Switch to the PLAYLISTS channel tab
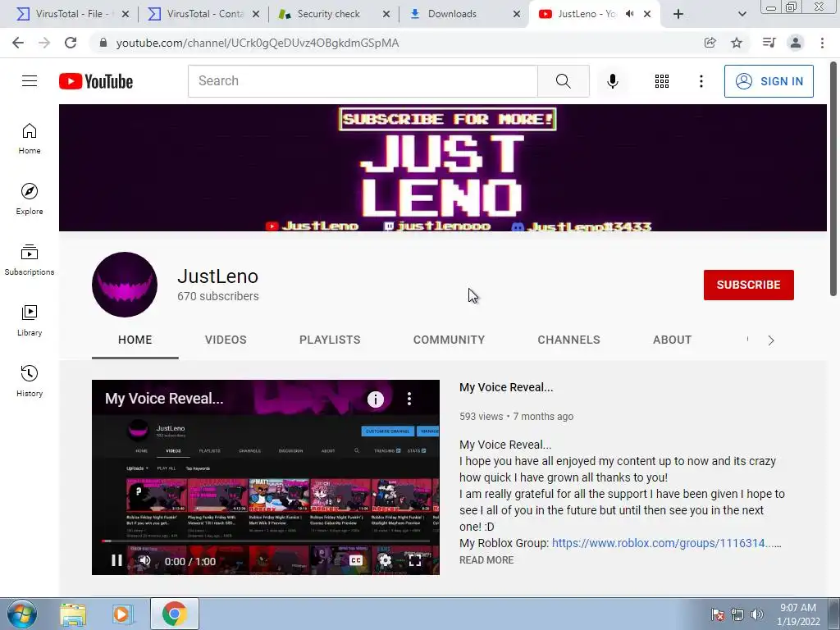This screenshot has width=840, height=630. [330, 340]
